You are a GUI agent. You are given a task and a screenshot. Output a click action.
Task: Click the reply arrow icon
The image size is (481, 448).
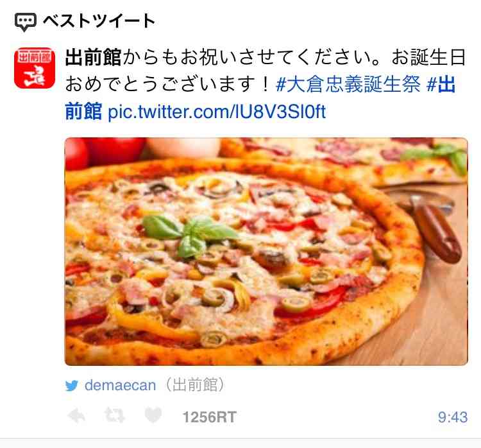[76, 417]
